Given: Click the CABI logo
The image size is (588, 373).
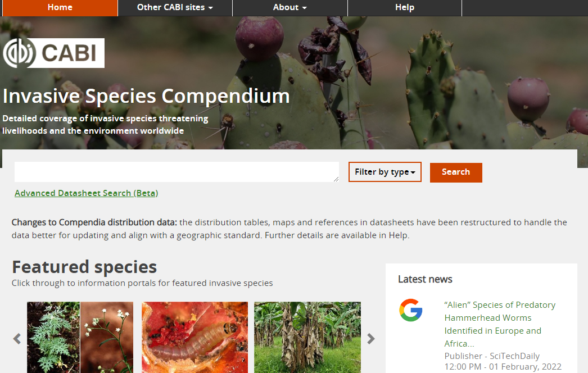Looking at the screenshot, I should (53, 53).
